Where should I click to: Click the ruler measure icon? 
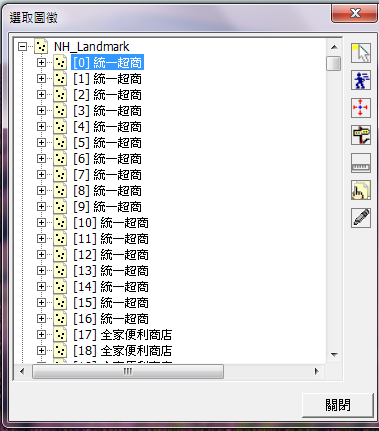[x=361, y=163]
